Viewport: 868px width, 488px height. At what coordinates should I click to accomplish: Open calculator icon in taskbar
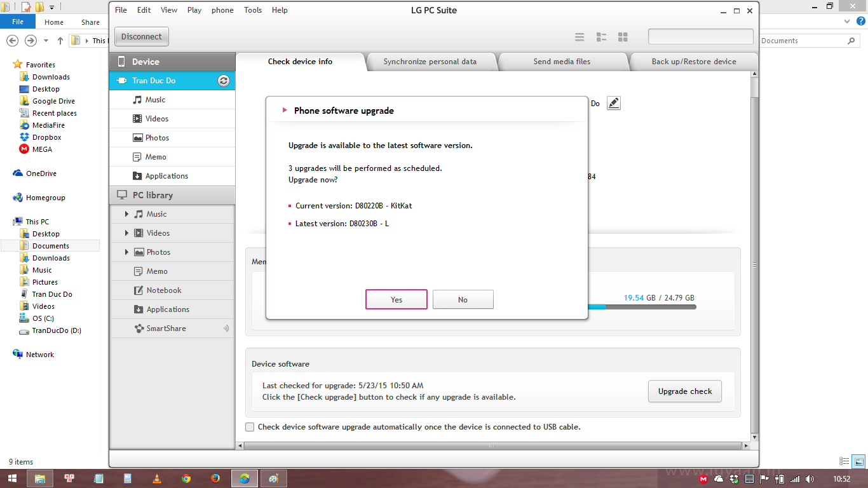tap(128, 478)
